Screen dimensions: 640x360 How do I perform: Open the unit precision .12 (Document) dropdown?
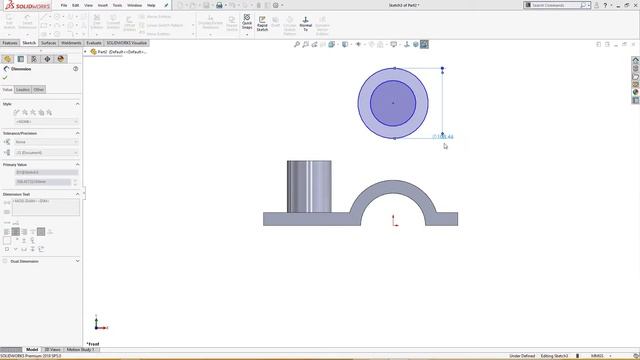pos(46,152)
